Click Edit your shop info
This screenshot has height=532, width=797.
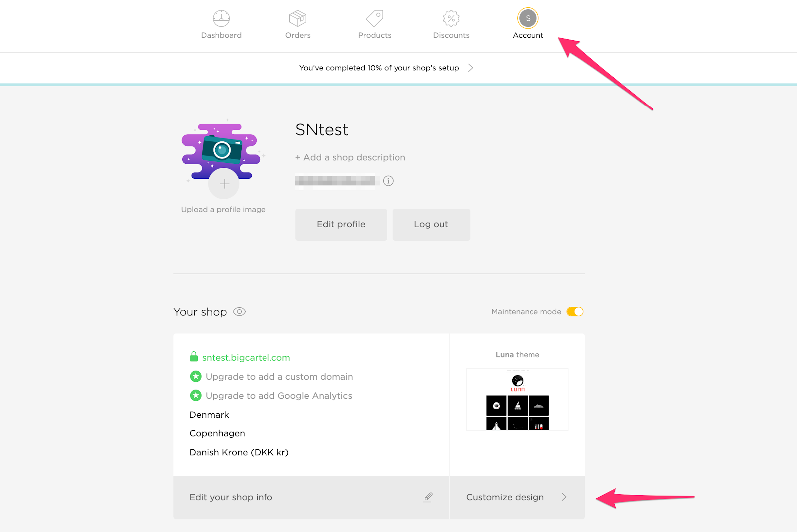coord(311,497)
